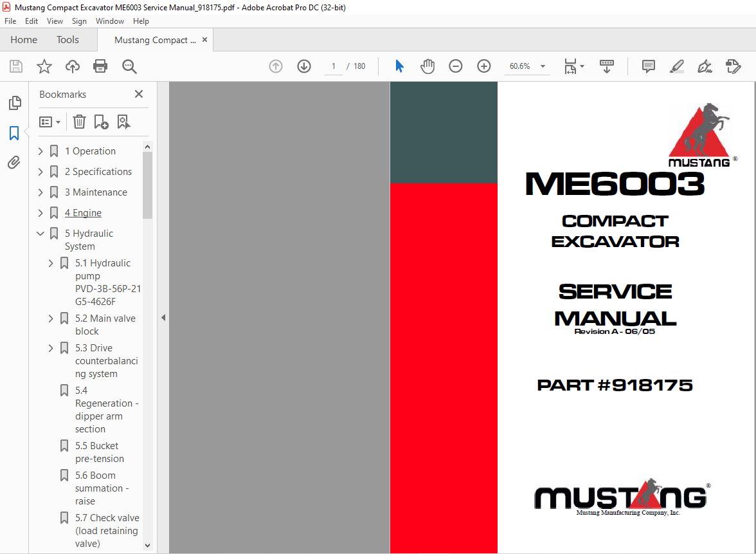
Task: Open the File menu
Action: pyautogui.click(x=10, y=21)
